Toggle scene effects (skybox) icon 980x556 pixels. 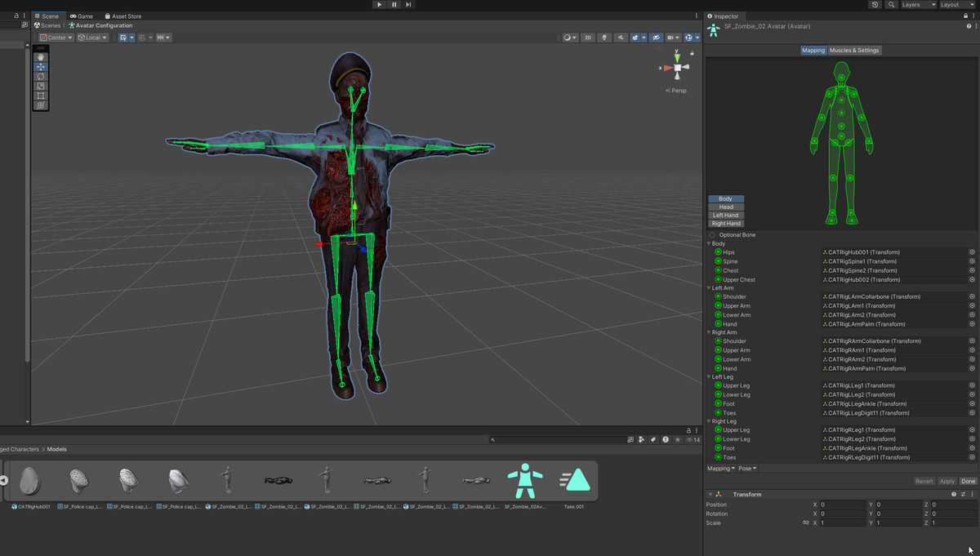tap(636, 38)
